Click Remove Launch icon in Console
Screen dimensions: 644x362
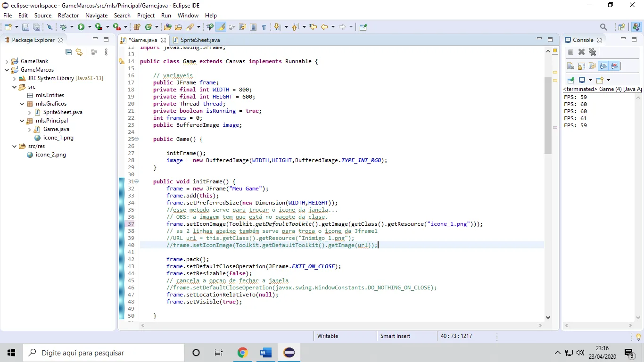pos(581,52)
